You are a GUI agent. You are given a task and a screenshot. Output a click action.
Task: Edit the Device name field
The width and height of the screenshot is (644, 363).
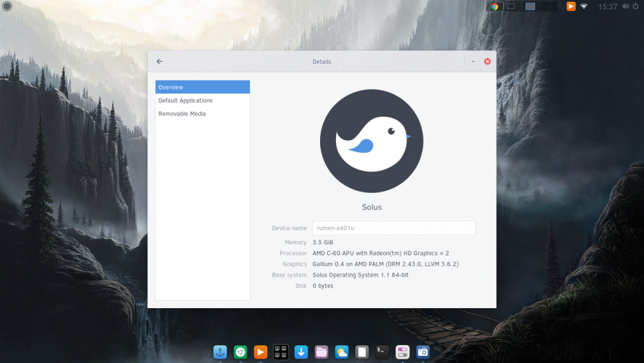[394, 228]
